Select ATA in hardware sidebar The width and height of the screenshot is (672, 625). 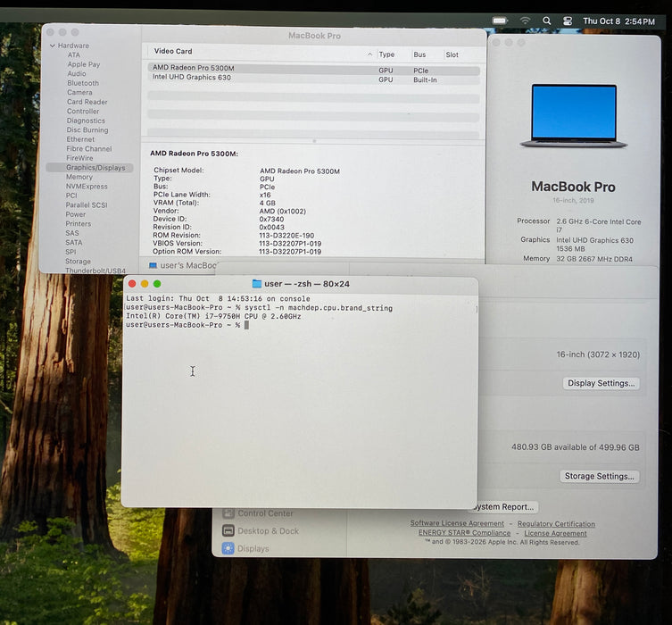[74, 54]
